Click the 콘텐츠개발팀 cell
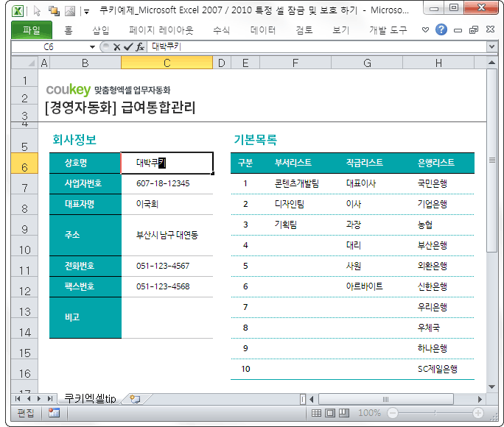This screenshot has height=427, width=504. point(297,183)
